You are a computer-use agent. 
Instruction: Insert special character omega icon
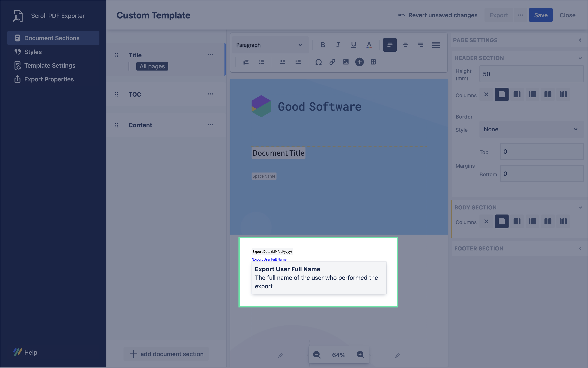pos(318,62)
